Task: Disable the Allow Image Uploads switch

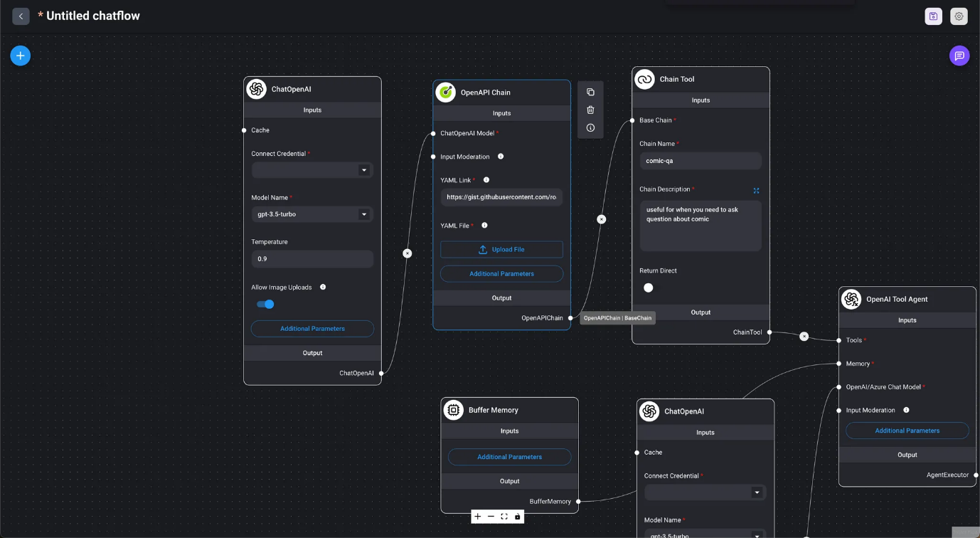Action: pyautogui.click(x=265, y=304)
